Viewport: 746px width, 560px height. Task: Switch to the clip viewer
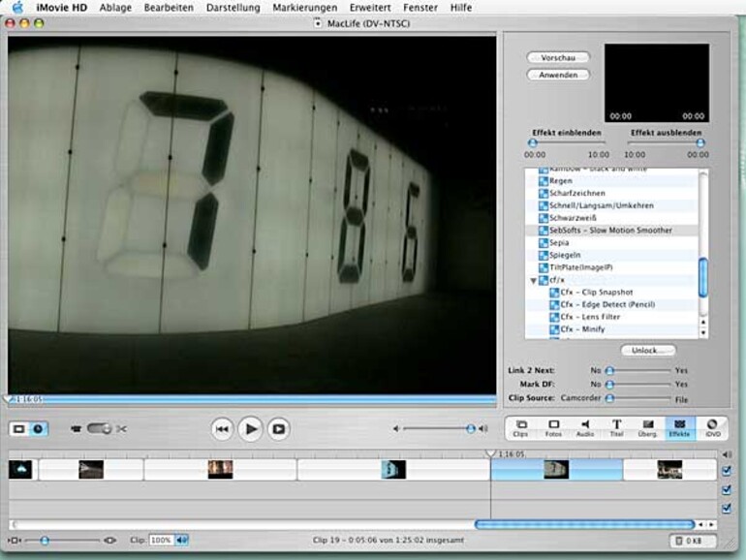pos(19,429)
